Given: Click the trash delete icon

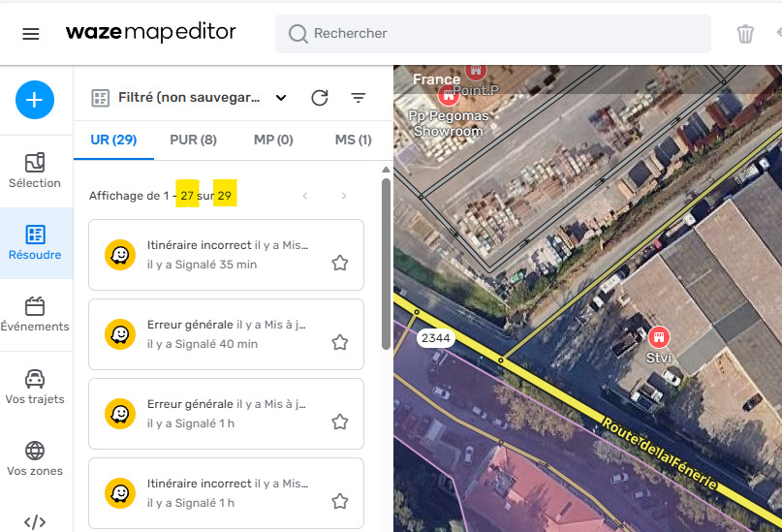Looking at the screenshot, I should pyautogui.click(x=745, y=34).
